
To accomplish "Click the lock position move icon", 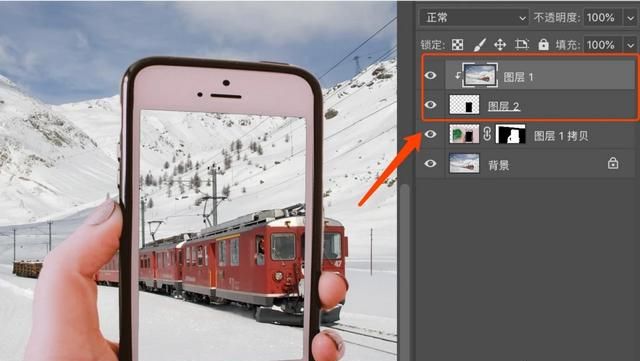I will point(500,45).
